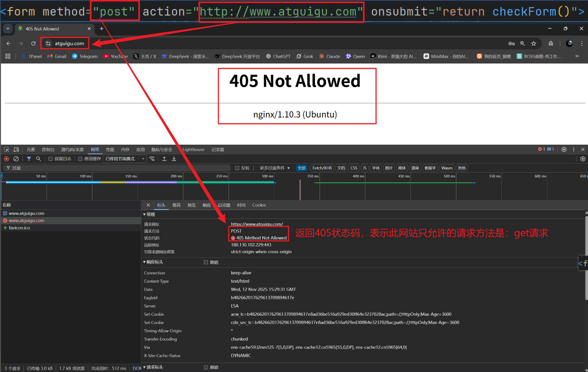
Task: Toggle the network filter funnel icon
Action: click(29, 159)
